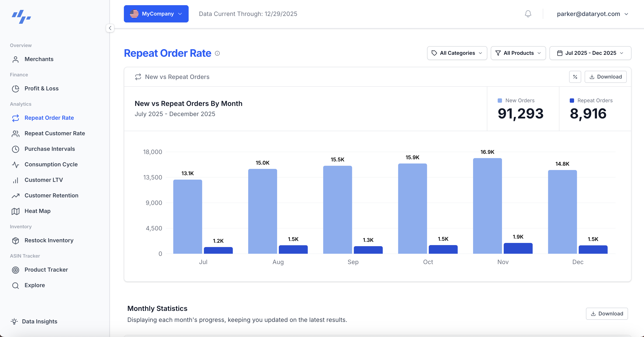The width and height of the screenshot is (644, 337).
Task: Download the Monthly Statistics data
Action: pyautogui.click(x=607, y=313)
